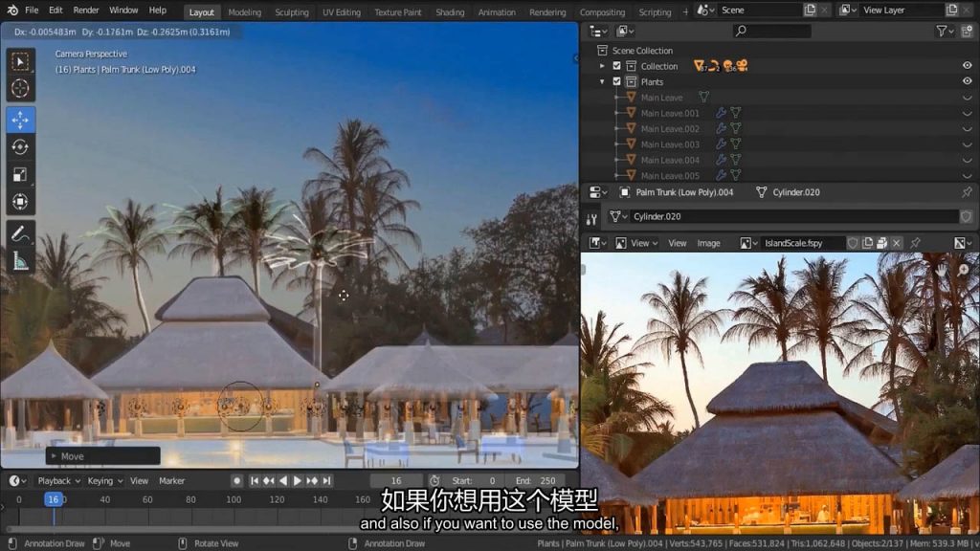Click the fake user shield for Cylinder.020
This screenshot has height=551, width=980.
967,216
